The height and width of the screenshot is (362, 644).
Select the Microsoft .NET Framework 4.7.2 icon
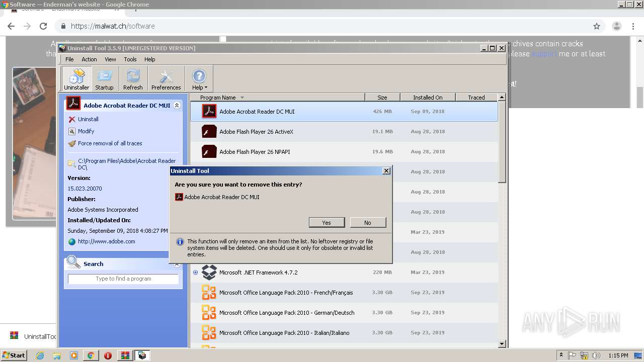click(209, 272)
